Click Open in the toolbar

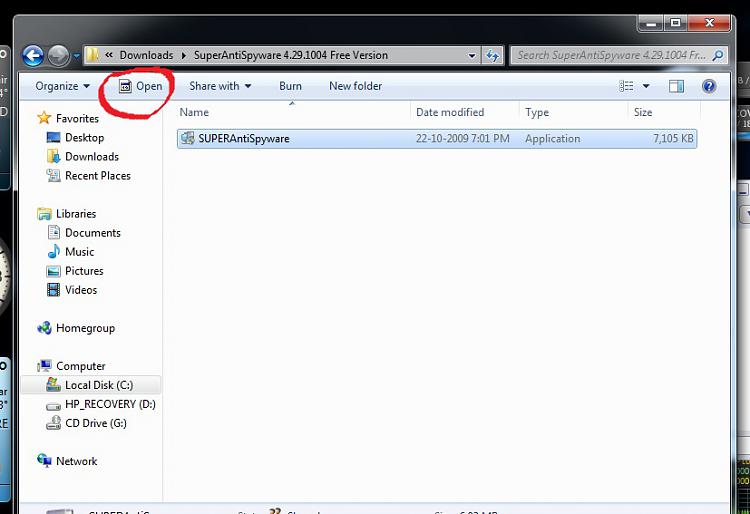[x=141, y=86]
